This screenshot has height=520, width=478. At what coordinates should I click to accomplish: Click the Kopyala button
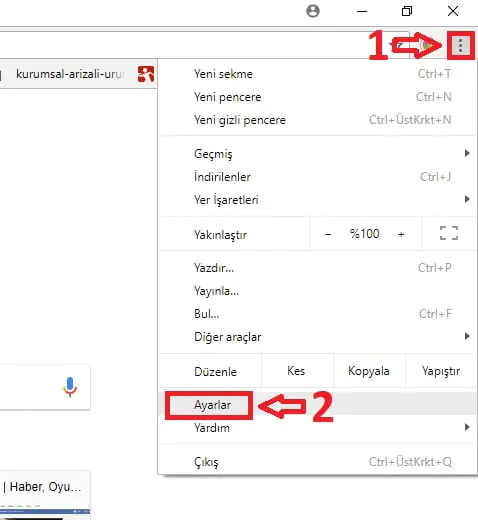pos(369,371)
